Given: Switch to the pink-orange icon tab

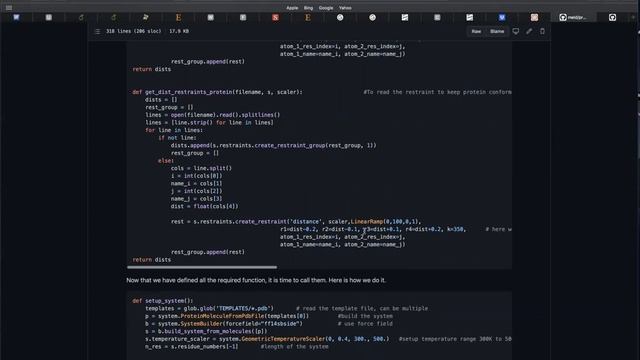Looking at the screenshot, I should point(534,18).
